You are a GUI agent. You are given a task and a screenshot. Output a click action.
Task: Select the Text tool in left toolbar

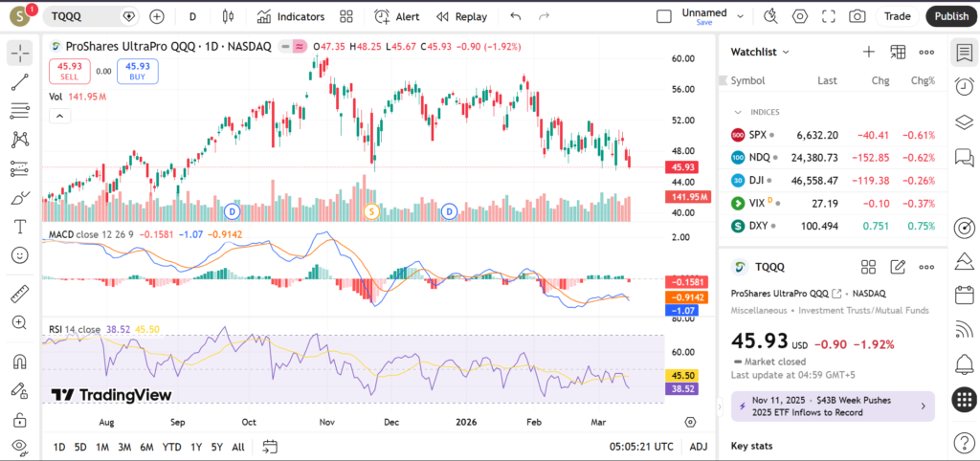click(x=19, y=227)
